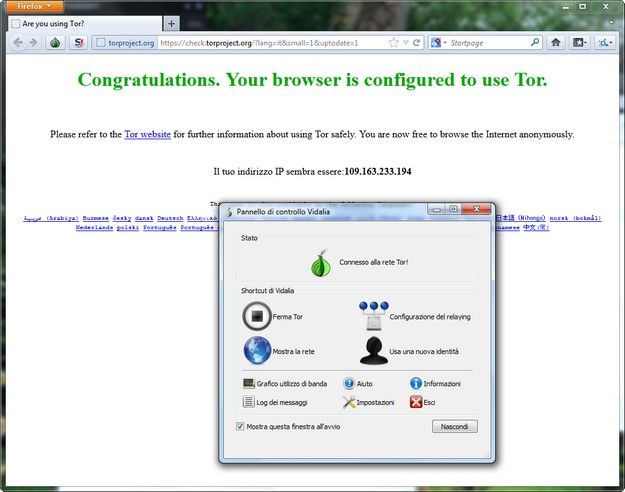
Task: Click 'Usa una nuova identità' label
Action: [x=424, y=351]
